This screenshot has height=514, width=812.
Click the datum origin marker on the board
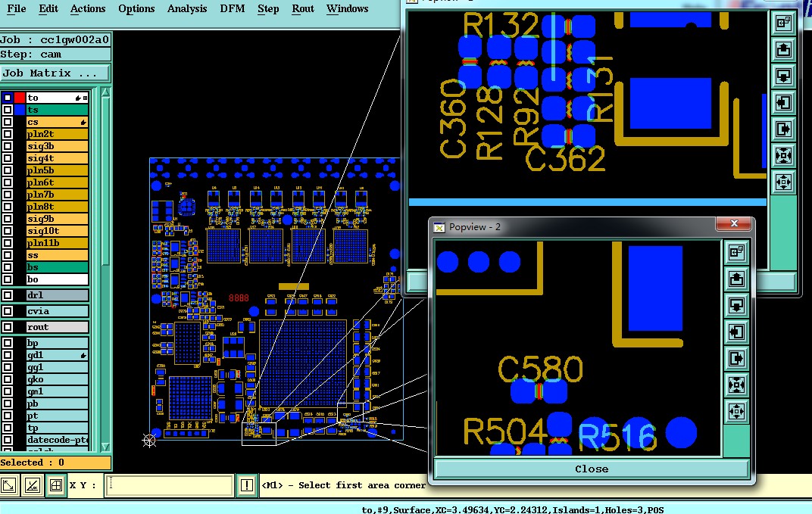point(149,440)
